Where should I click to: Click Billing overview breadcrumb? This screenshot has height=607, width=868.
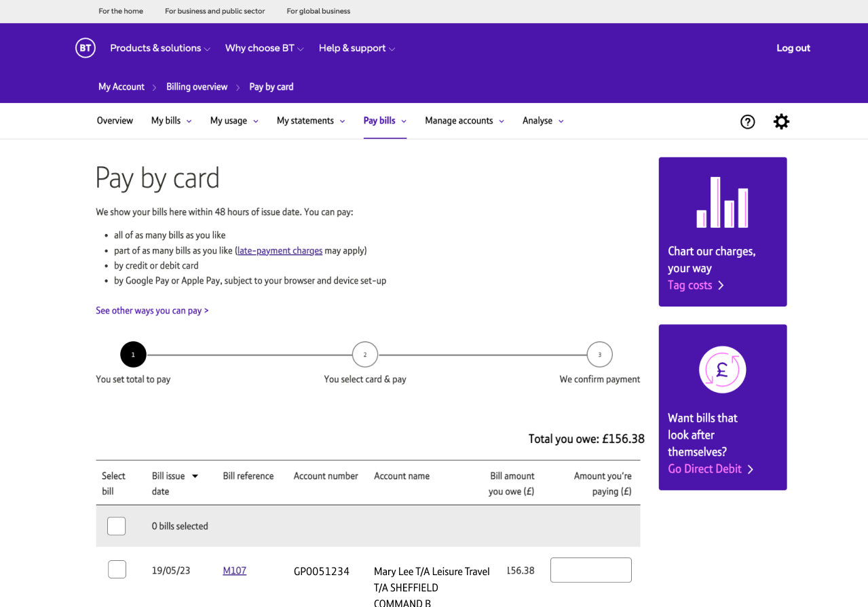click(197, 87)
